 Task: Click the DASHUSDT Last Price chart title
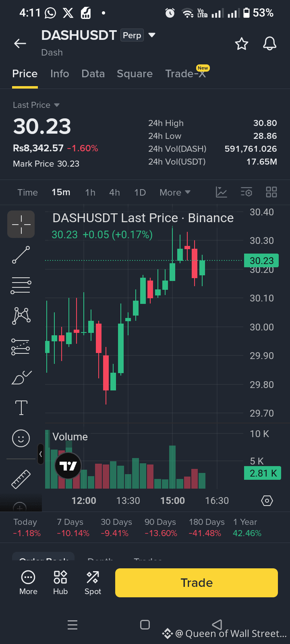[x=143, y=218]
